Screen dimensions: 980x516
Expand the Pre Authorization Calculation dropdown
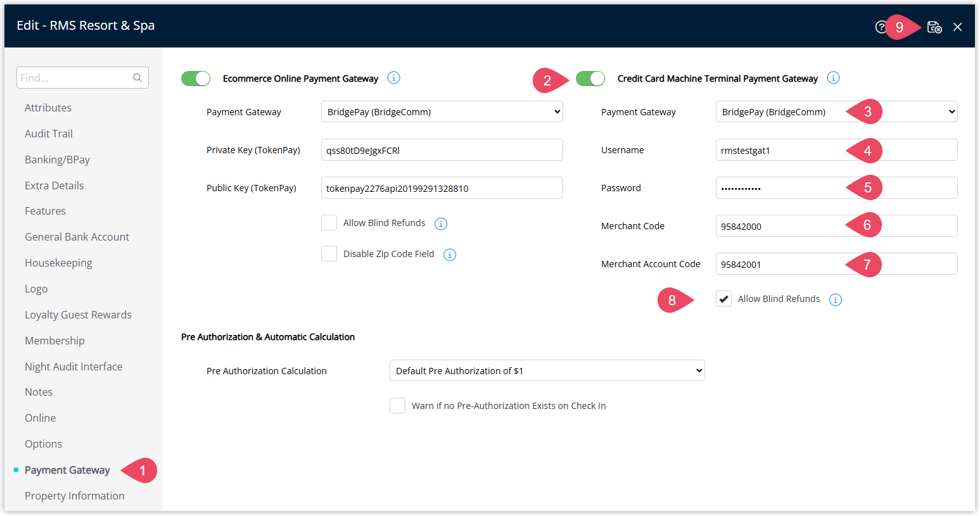click(x=547, y=371)
